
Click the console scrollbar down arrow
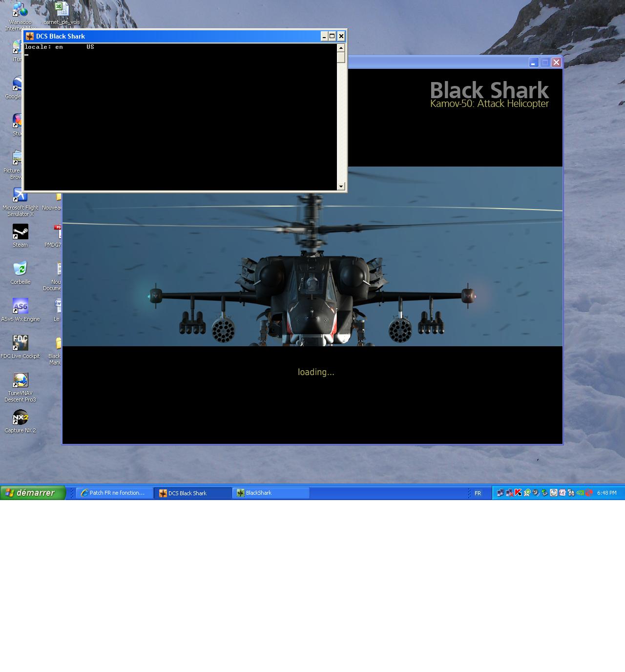tap(341, 186)
